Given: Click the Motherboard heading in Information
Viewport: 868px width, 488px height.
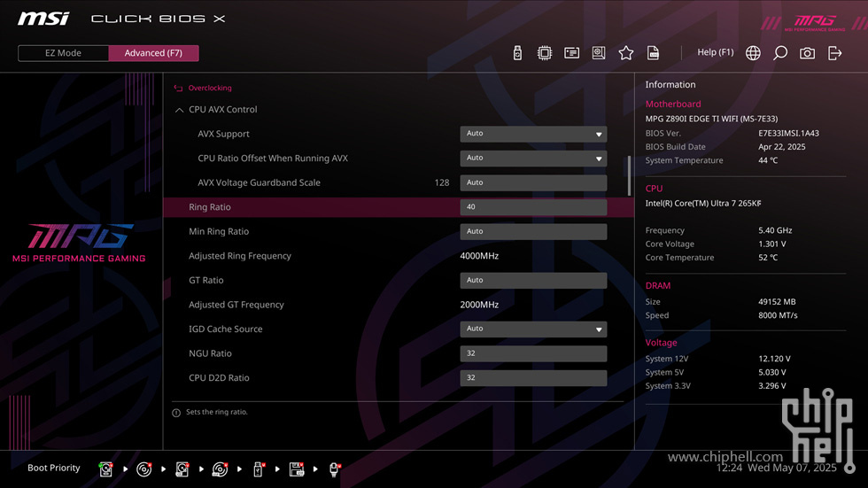Looking at the screenshot, I should [x=673, y=104].
